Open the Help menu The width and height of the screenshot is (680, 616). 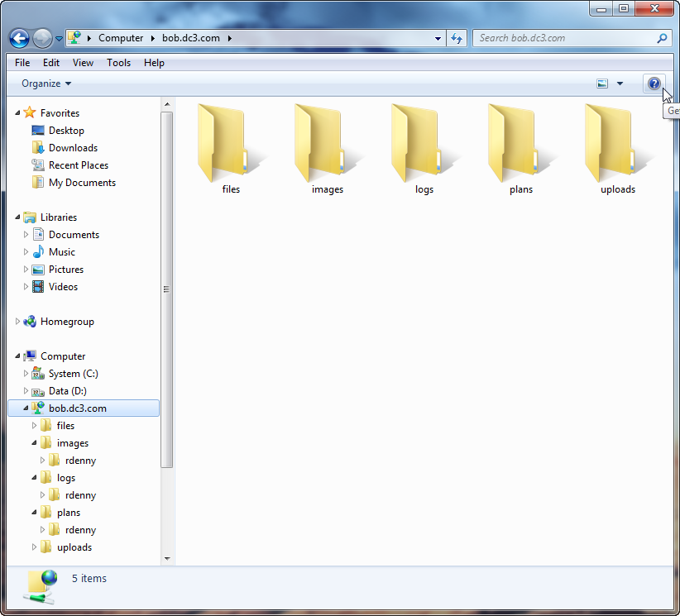(154, 63)
